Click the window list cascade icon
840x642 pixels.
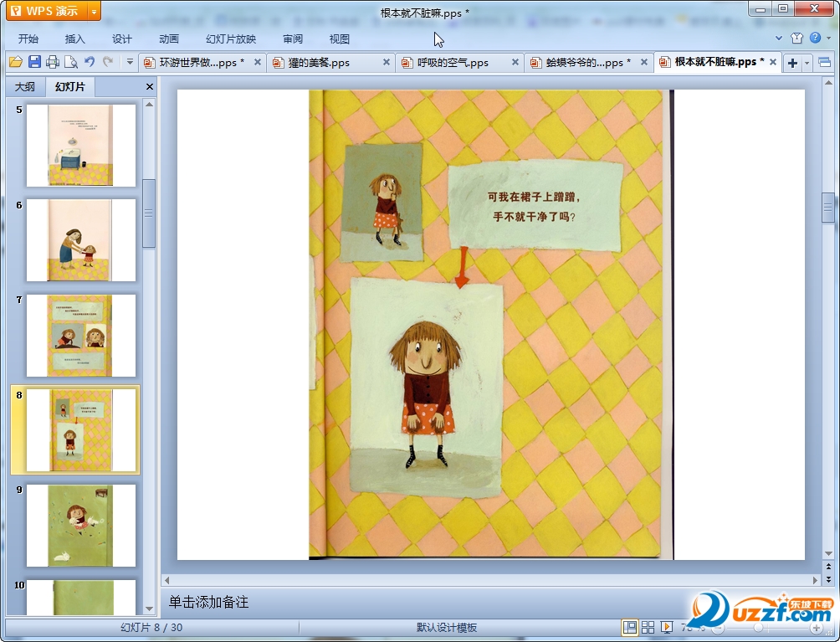pyautogui.click(x=824, y=63)
